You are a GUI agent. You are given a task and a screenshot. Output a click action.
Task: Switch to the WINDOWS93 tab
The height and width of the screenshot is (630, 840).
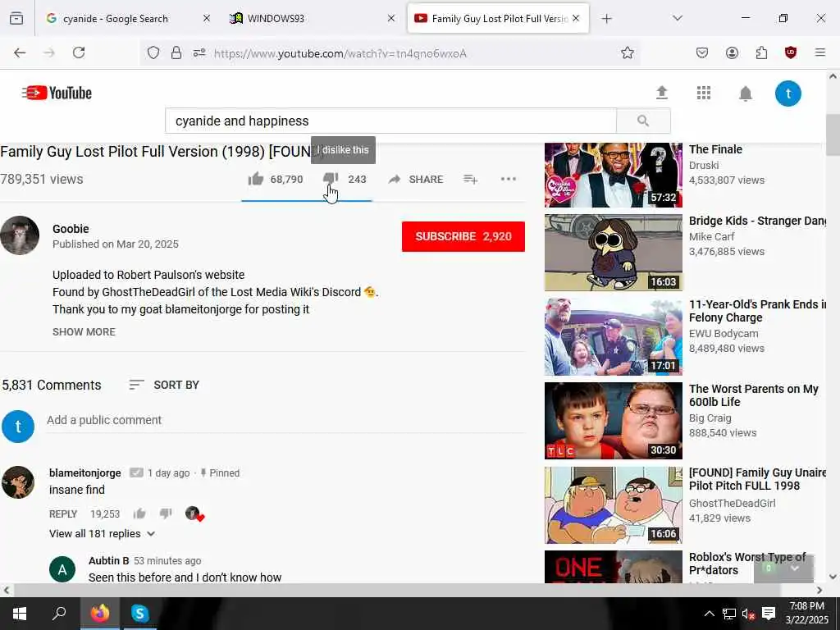pos(313,19)
